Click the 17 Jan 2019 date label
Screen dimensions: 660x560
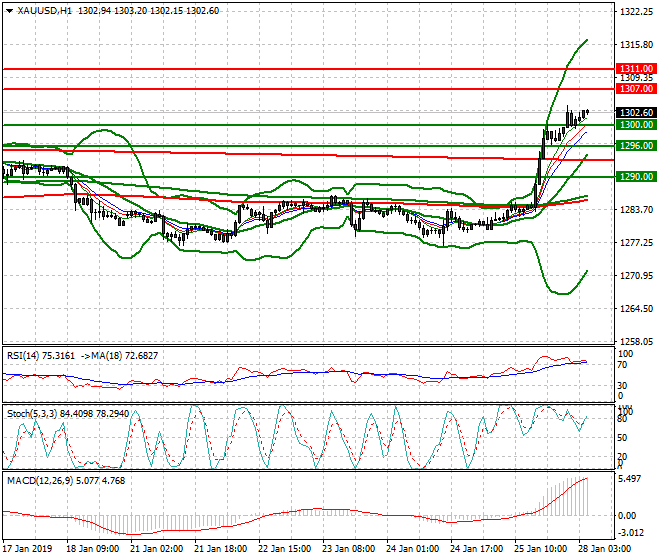pos(30,549)
